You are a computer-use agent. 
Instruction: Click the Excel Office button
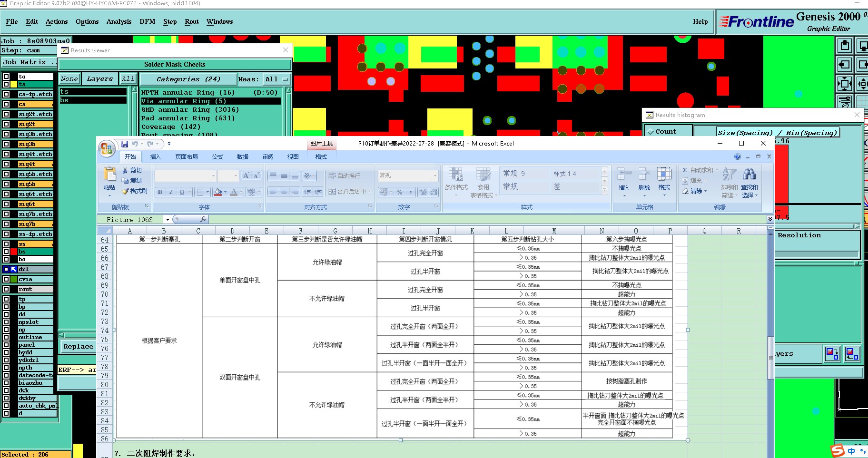(107, 148)
